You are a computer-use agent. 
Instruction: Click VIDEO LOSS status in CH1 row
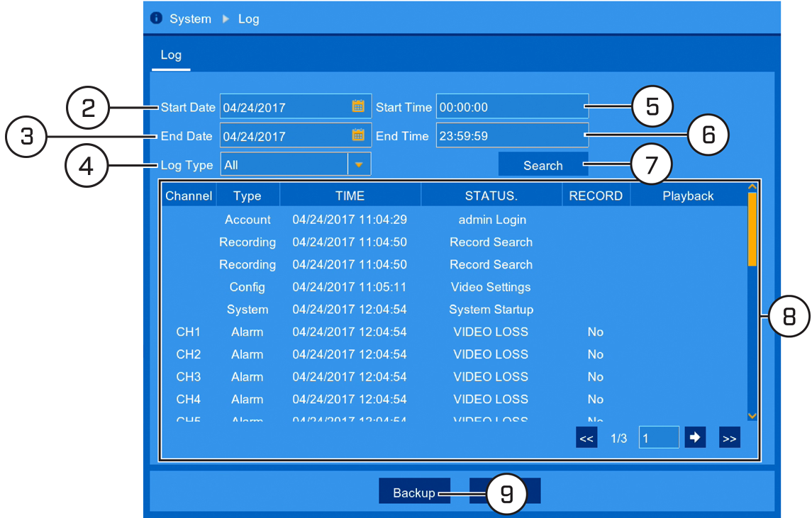click(491, 332)
